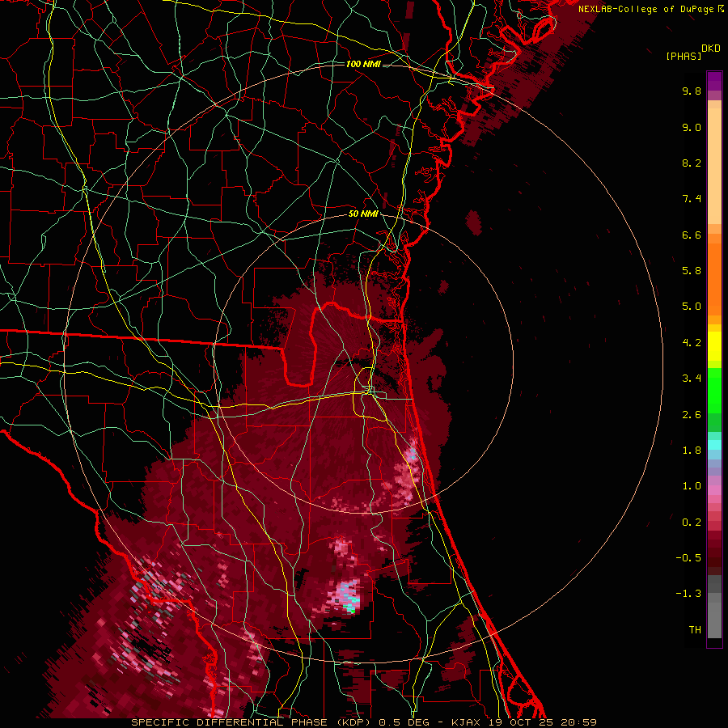Click the 1.0 value on the color scale

[692, 486]
